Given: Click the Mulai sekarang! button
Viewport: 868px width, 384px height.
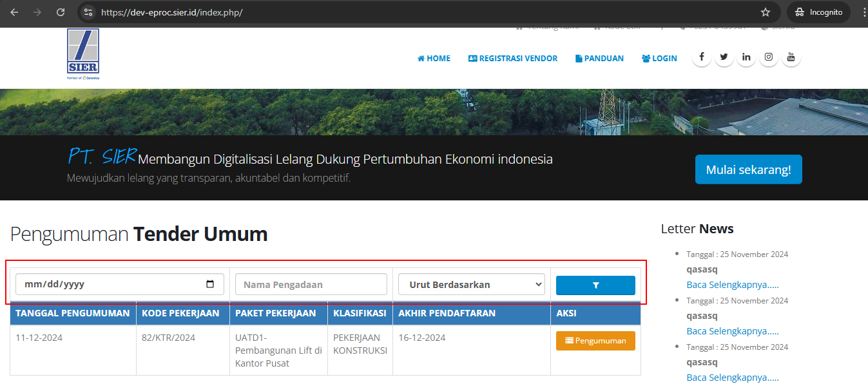Looking at the screenshot, I should pyautogui.click(x=748, y=169).
